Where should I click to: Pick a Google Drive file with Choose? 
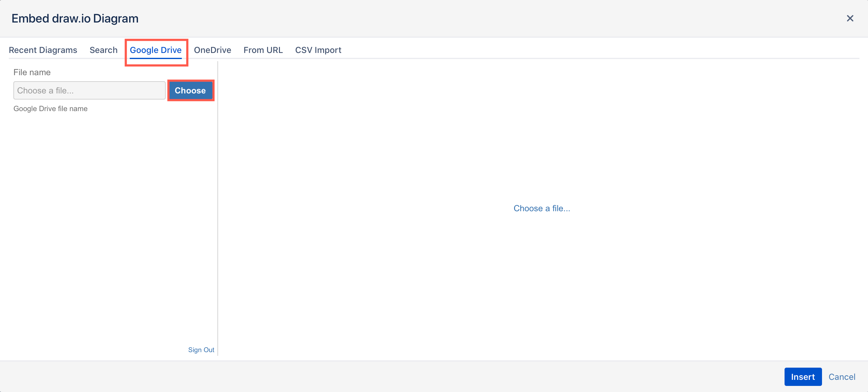tap(190, 90)
